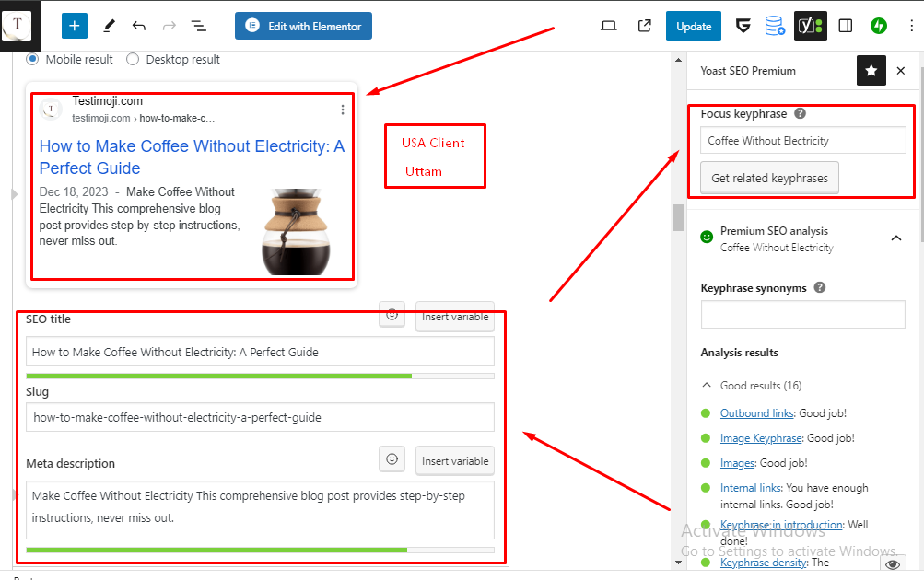Open the Document Overview list icon
The height and width of the screenshot is (580, 924).
198,26
